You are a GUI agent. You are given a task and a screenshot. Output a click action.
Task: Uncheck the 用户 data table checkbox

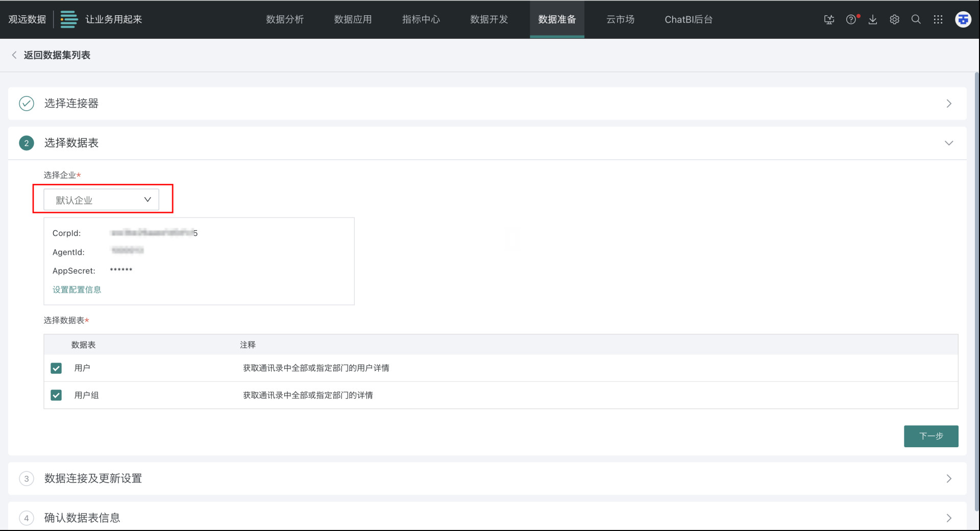pos(56,368)
